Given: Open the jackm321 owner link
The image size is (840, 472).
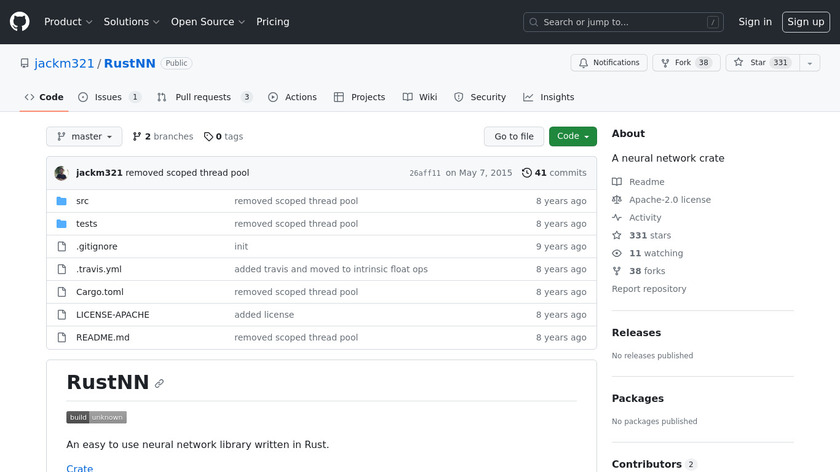Looking at the screenshot, I should 64,63.
